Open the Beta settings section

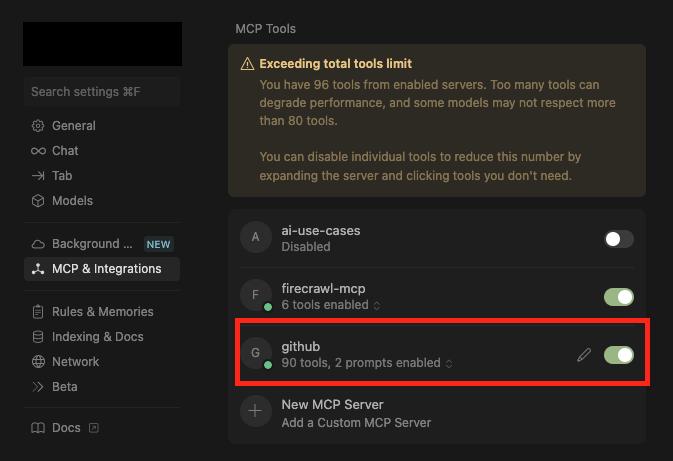click(x=64, y=387)
